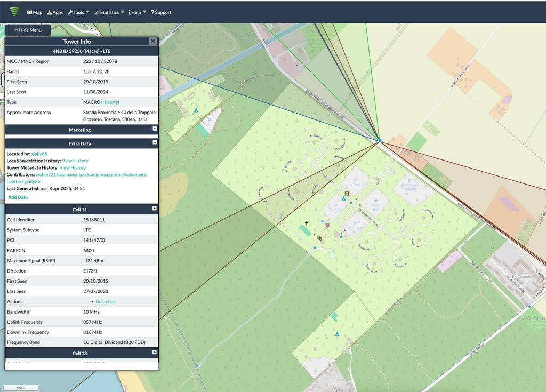Follow the Go to Cell link
The width and height of the screenshot is (546, 392).
pyautogui.click(x=106, y=302)
